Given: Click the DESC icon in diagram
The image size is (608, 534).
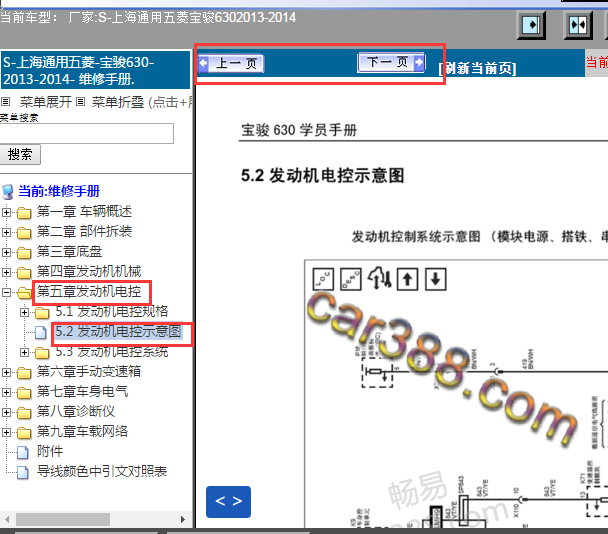Looking at the screenshot, I should click(351, 279).
